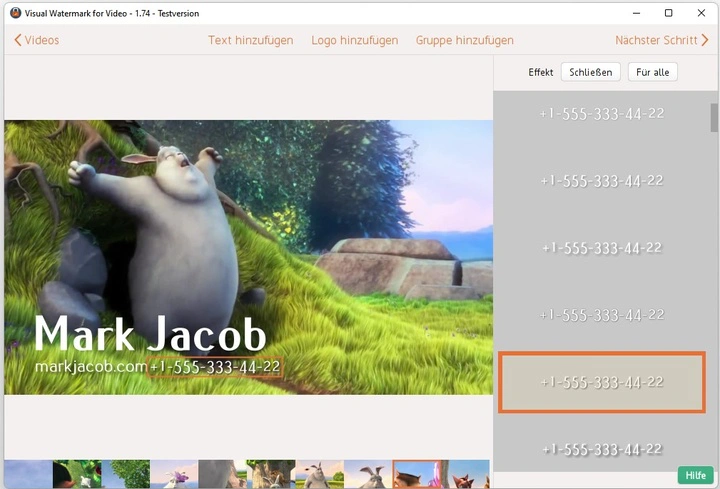Select the orange-highlighted effect preview
Viewport: 720px width, 489px height.
tap(602, 382)
